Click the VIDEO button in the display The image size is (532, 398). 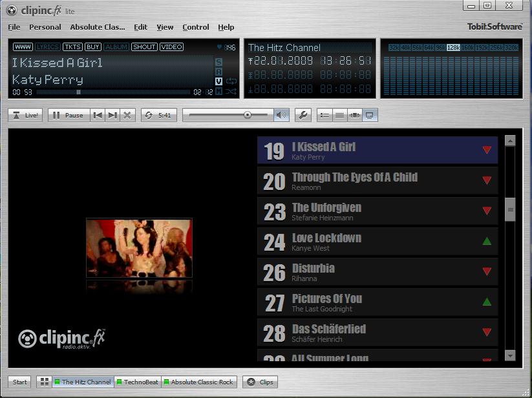pyautogui.click(x=171, y=47)
